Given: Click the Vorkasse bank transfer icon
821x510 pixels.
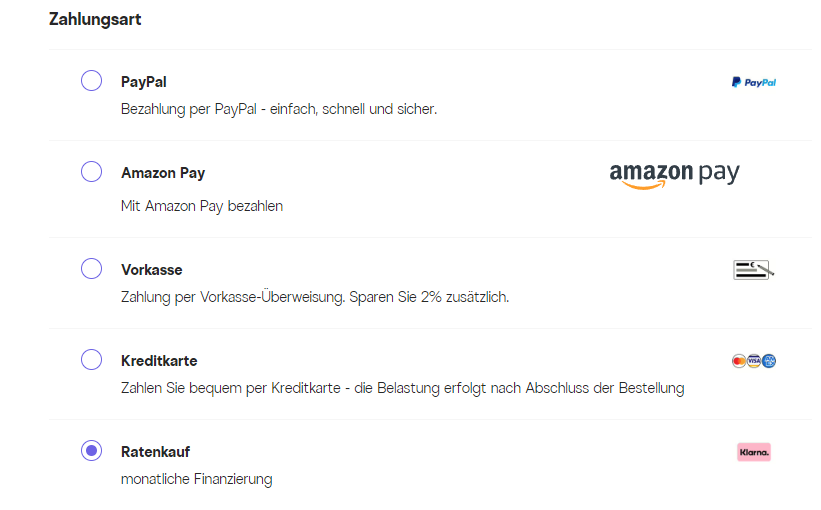Looking at the screenshot, I should tap(753, 269).
